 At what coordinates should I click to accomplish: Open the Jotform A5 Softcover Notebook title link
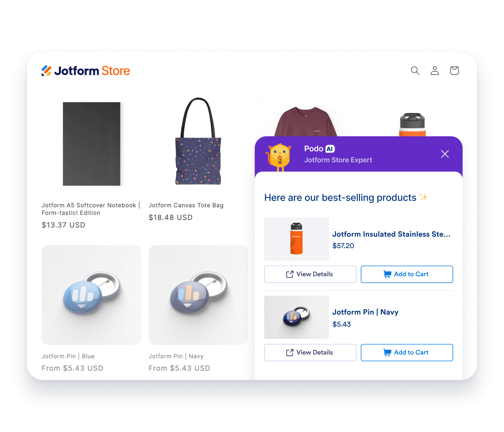91,209
